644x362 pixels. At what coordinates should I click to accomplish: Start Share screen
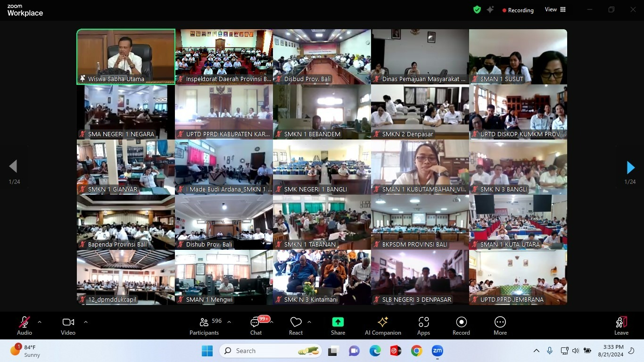click(338, 326)
